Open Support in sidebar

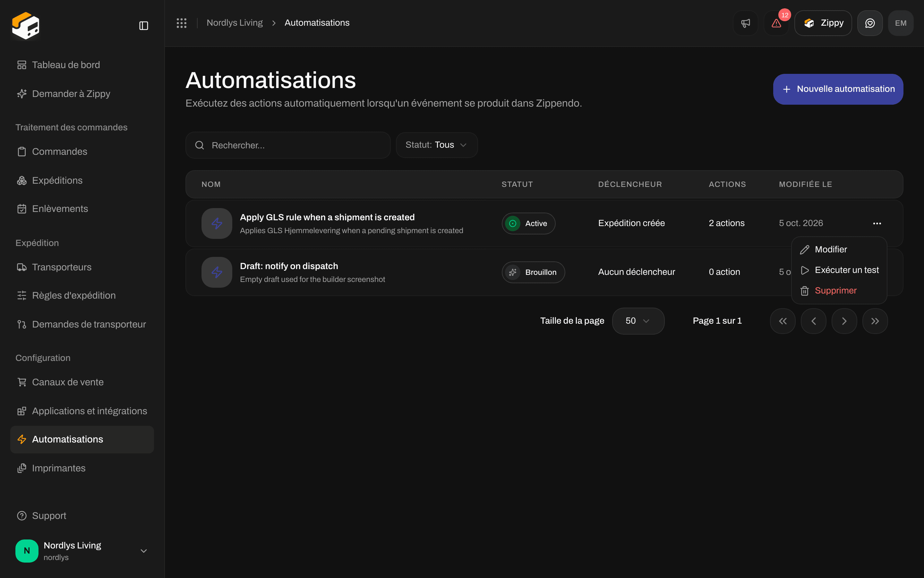pos(82,516)
